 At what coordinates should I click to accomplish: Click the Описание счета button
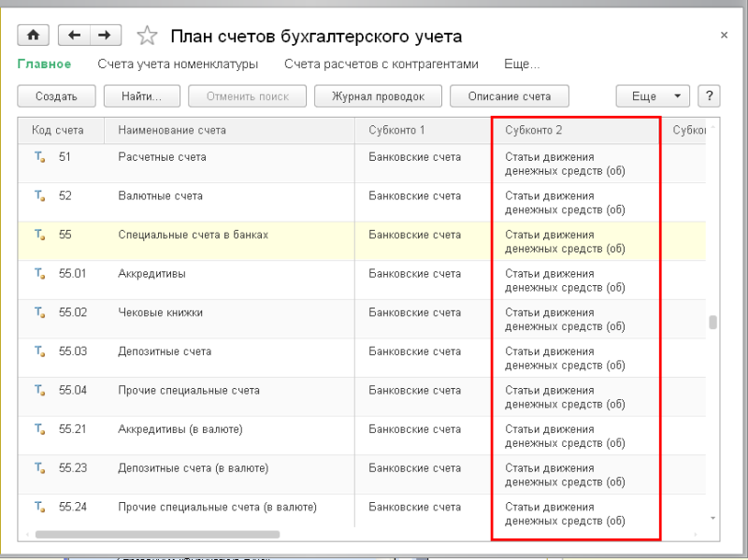click(x=509, y=96)
